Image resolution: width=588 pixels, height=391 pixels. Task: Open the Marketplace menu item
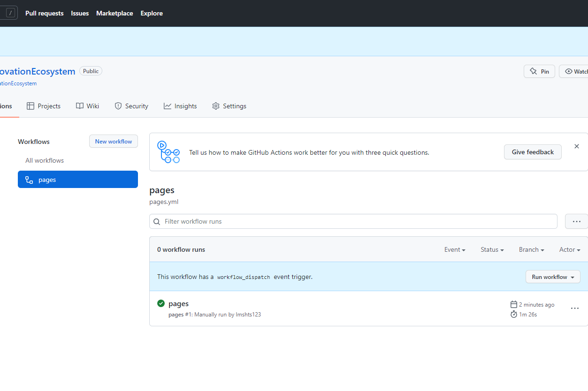pos(115,13)
